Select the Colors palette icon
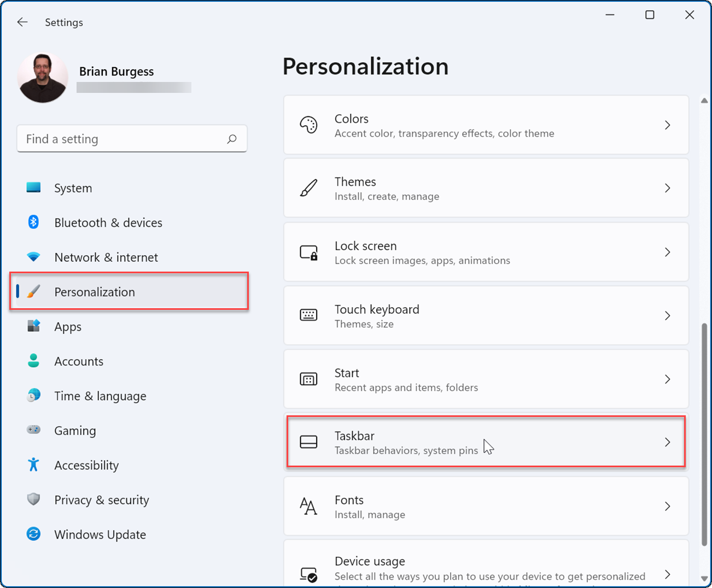 point(310,125)
